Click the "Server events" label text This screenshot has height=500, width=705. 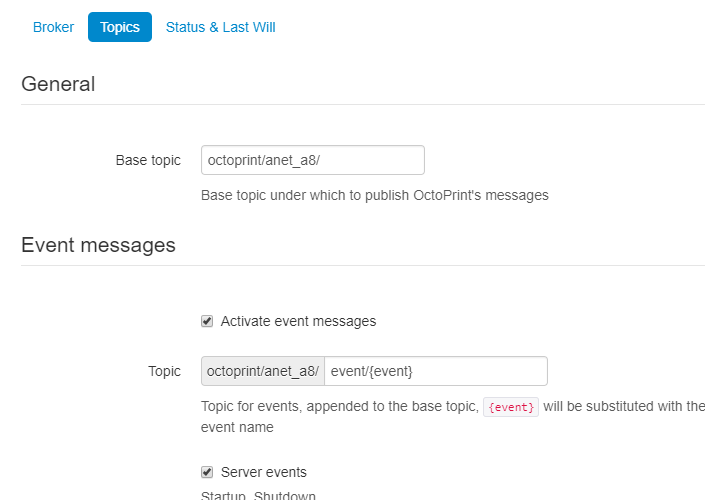coord(263,472)
